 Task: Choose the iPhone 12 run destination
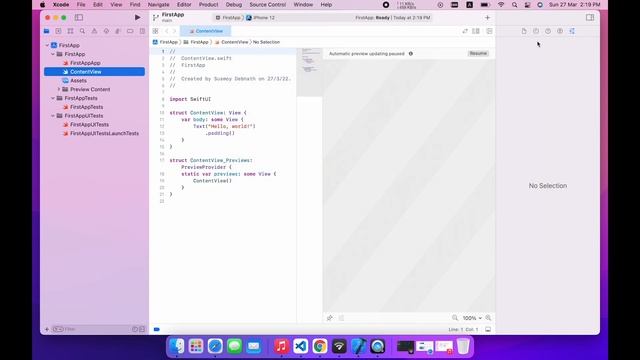pyautogui.click(x=261, y=18)
